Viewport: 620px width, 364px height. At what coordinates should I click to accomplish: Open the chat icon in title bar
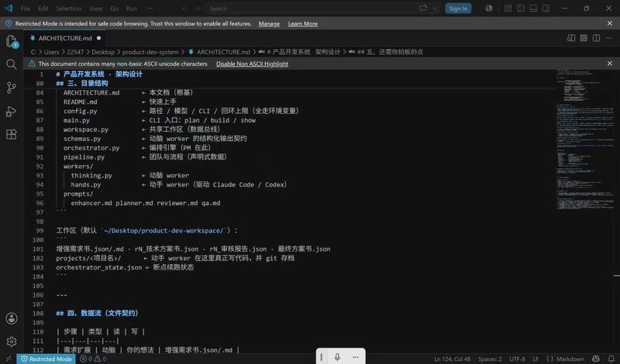point(423,9)
